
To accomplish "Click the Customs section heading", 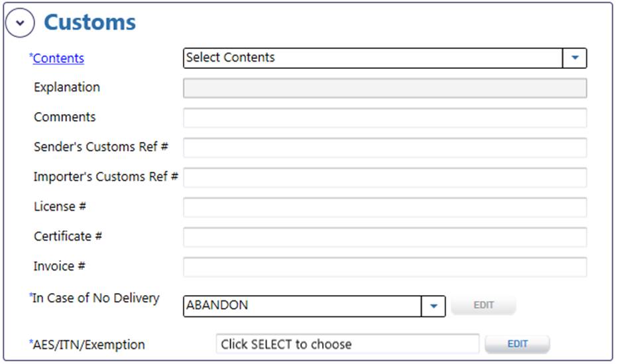I will click(90, 23).
